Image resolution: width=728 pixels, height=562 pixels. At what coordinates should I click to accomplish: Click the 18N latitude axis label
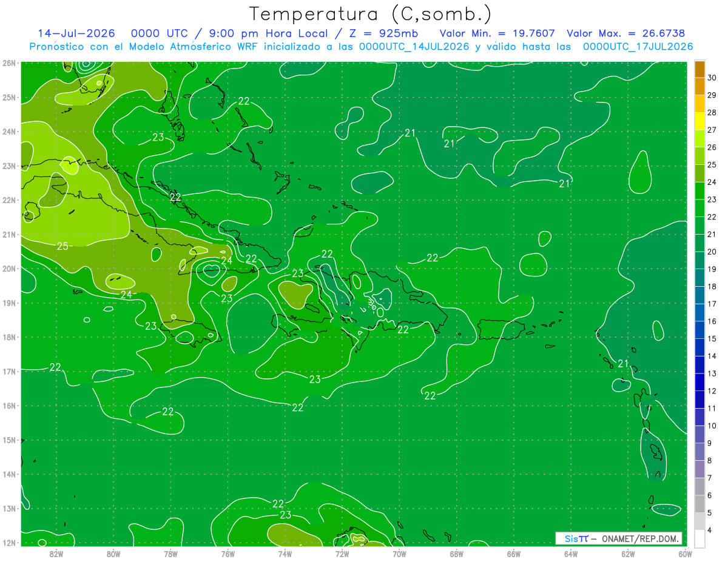coord(9,337)
